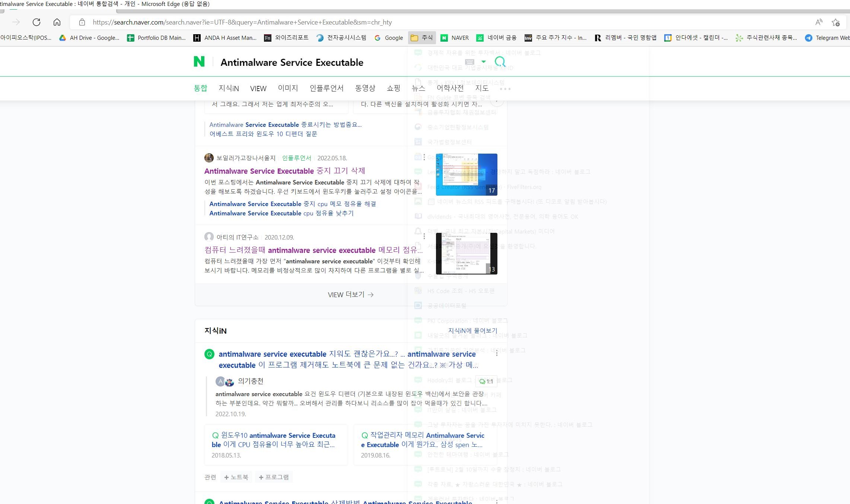Expand autocomplete arrow beside keyboard icon

click(x=483, y=62)
